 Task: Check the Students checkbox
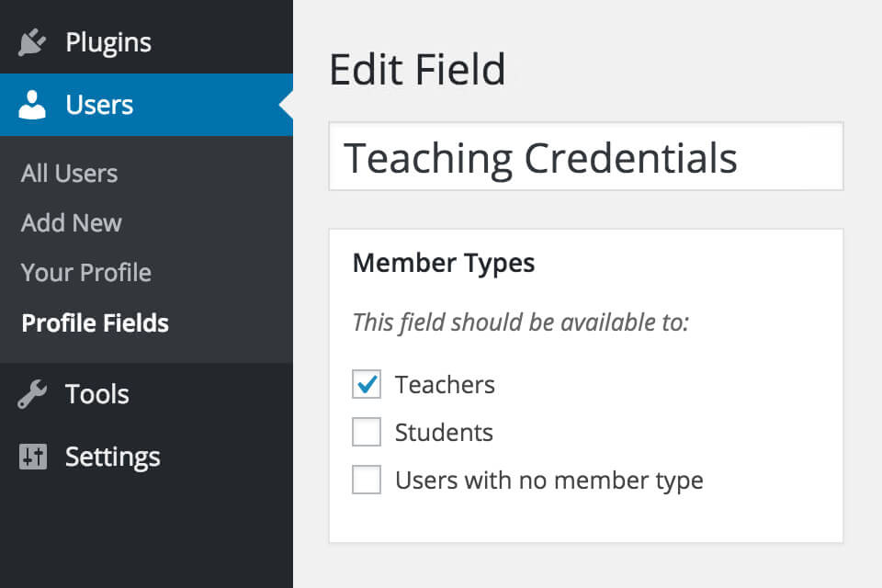pyautogui.click(x=367, y=432)
